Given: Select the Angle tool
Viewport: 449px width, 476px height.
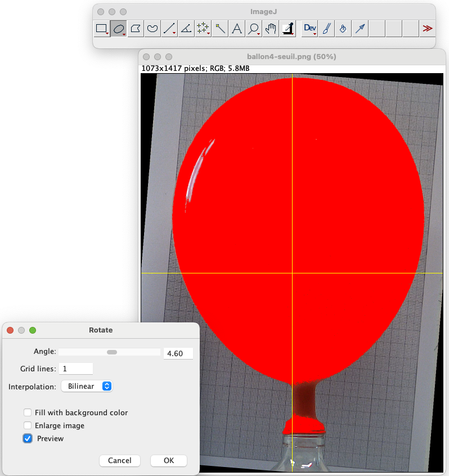Looking at the screenshot, I should pyautogui.click(x=186, y=29).
